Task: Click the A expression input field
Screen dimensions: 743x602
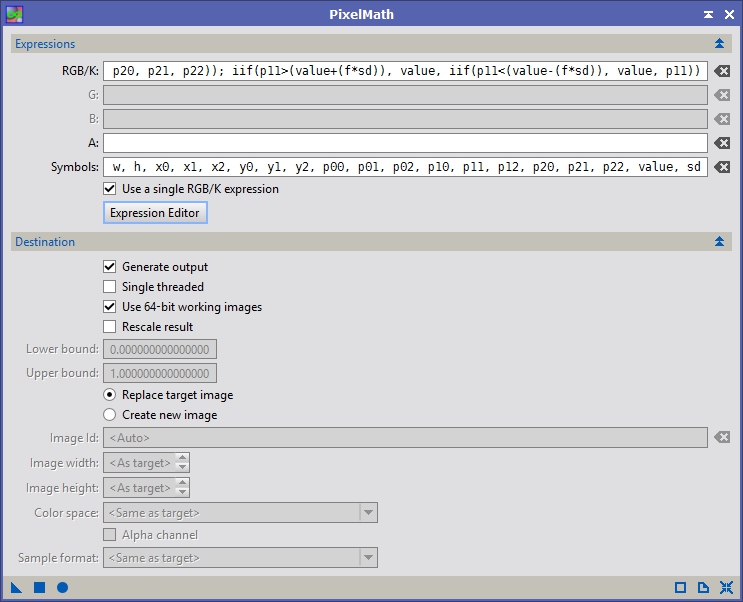Action: [405, 143]
